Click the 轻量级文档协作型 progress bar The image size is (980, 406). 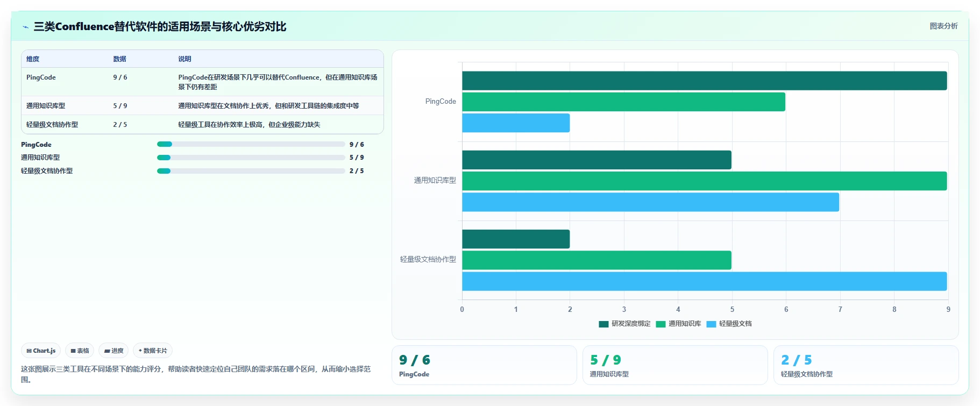pos(251,171)
